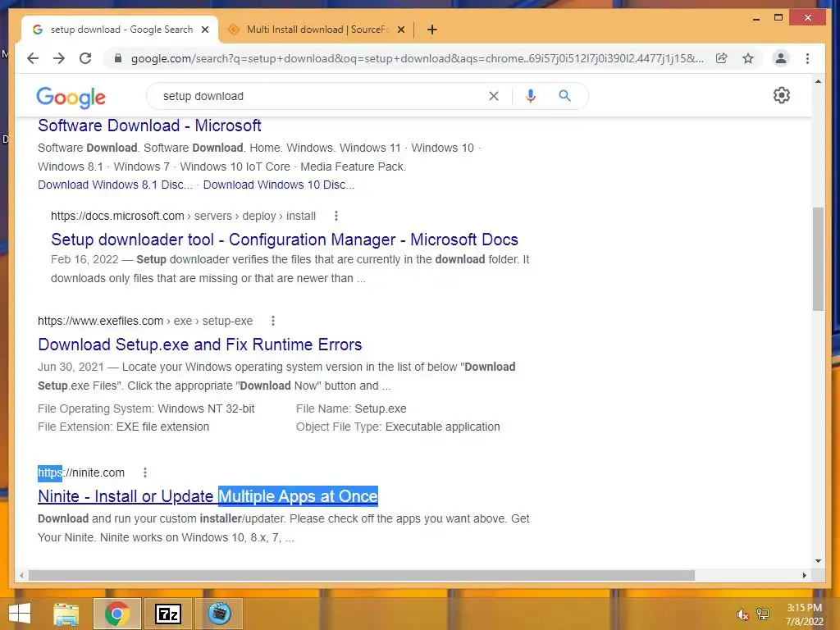Image resolution: width=840 pixels, height=630 pixels.
Task: Open 7-Zip from the taskbar
Action: point(167,614)
